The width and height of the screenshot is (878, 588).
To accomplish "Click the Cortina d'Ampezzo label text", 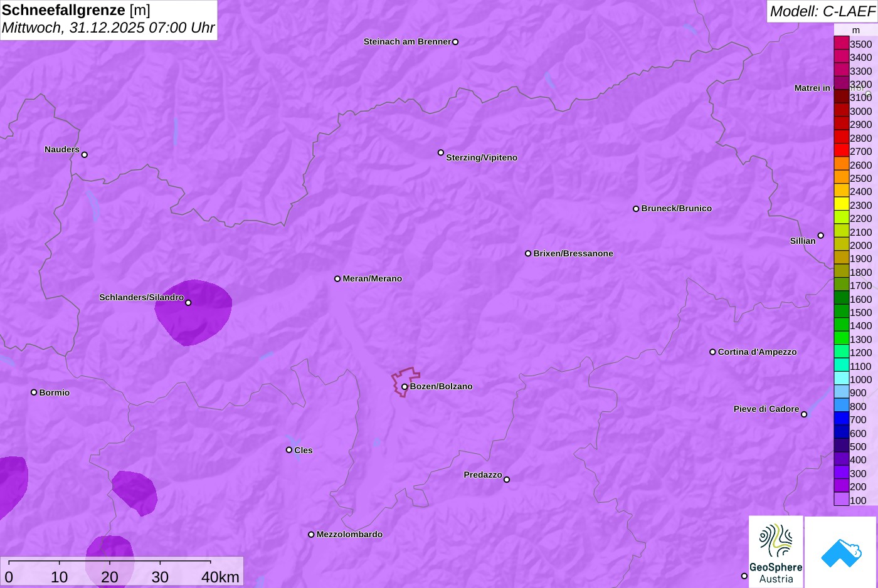I will (757, 352).
